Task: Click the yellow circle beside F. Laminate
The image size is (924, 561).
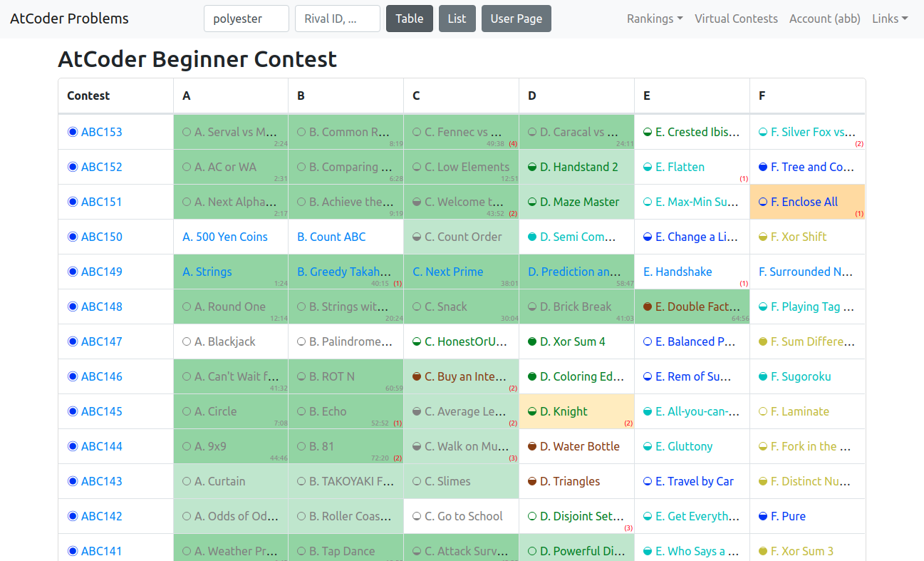Action: pyautogui.click(x=763, y=411)
